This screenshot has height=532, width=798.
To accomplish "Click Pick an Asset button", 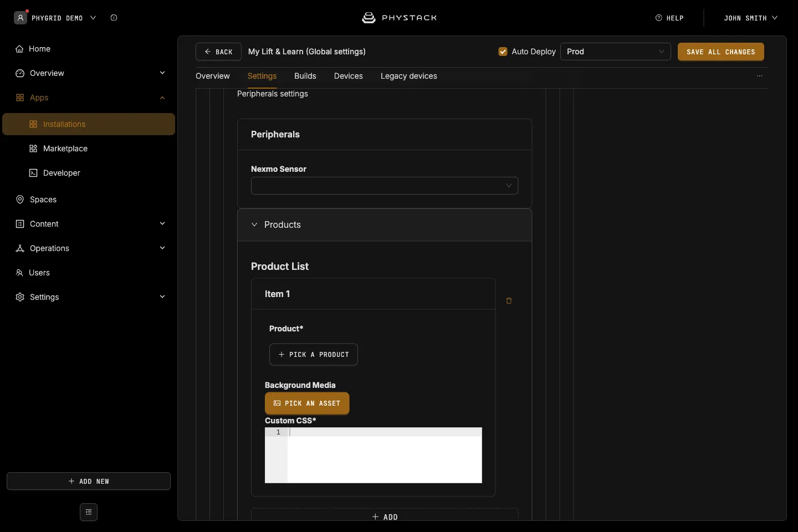I will click(x=307, y=403).
